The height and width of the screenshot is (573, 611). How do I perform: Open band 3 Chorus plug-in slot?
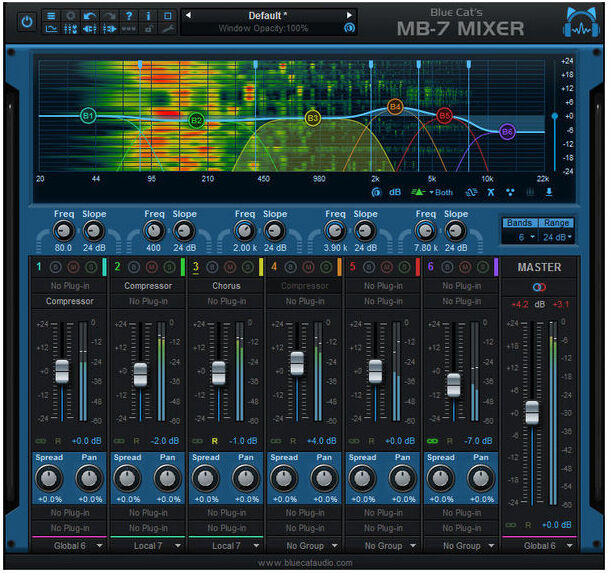226,286
